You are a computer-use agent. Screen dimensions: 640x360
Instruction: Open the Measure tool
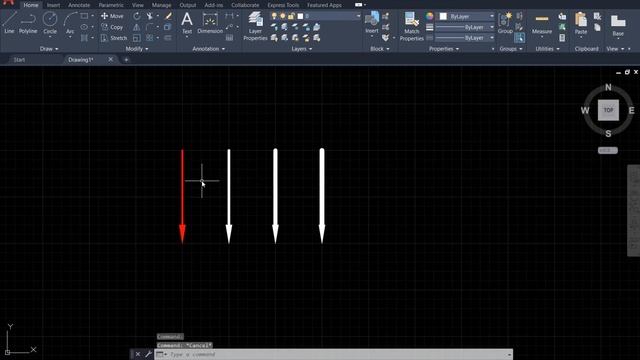[542, 24]
